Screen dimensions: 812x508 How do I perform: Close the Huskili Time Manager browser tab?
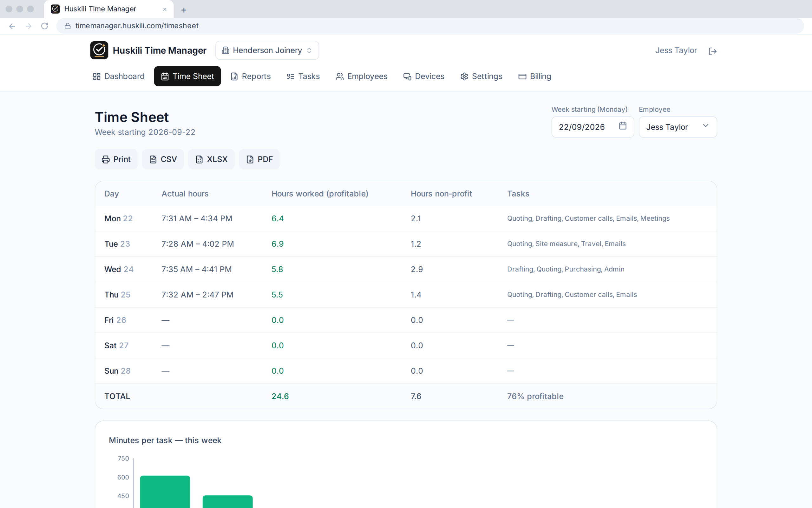point(165,9)
